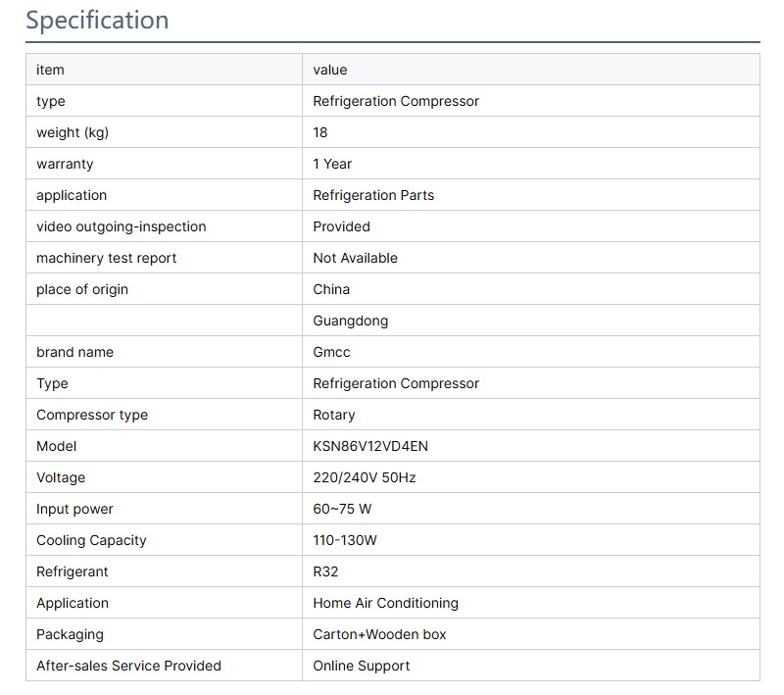This screenshot has height=695, width=784.
Task: Click the China place of origin value
Action: tap(331, 289)
